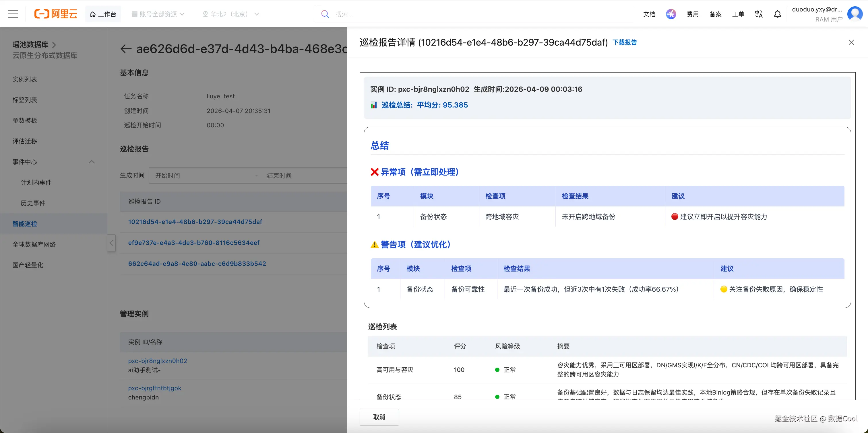Open the AI assistant icon

[671, 14]
